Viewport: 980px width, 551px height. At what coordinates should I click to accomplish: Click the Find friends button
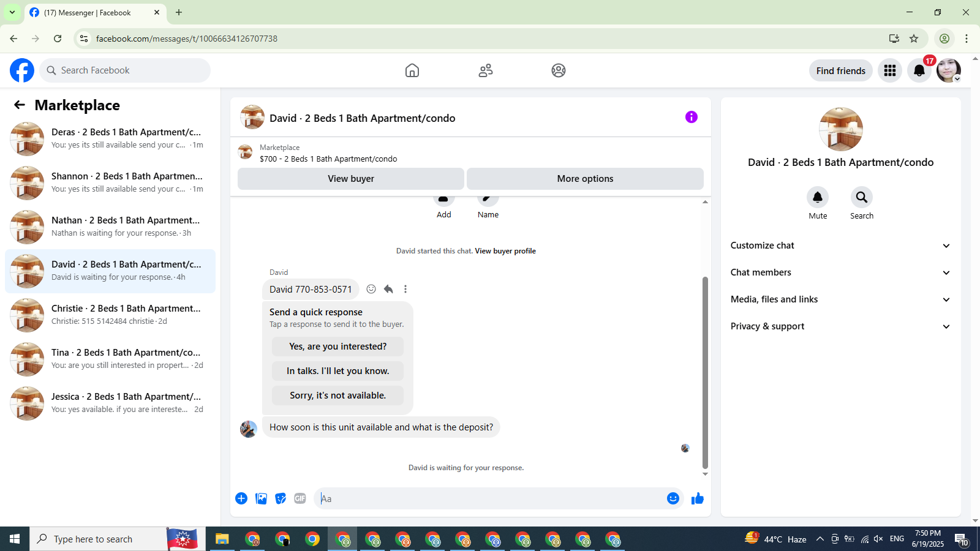[841, 70]
